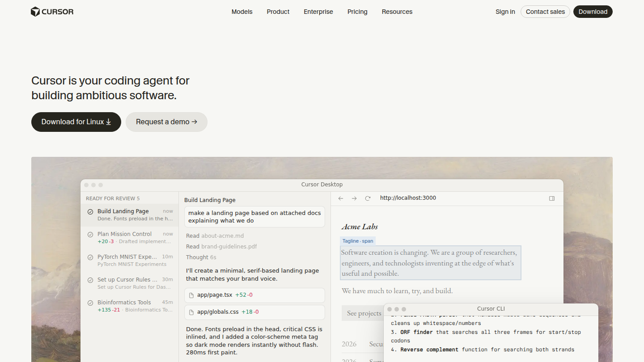The width and height of the screenshot is (644, 362).
Task: Click the Cursor CLI window title
Action: point(491,309)
